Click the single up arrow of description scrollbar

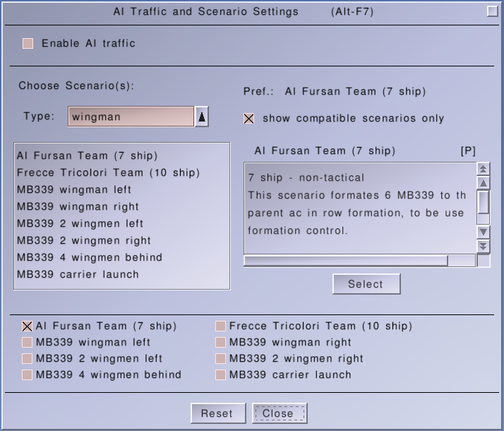click(x=483, y=183)
